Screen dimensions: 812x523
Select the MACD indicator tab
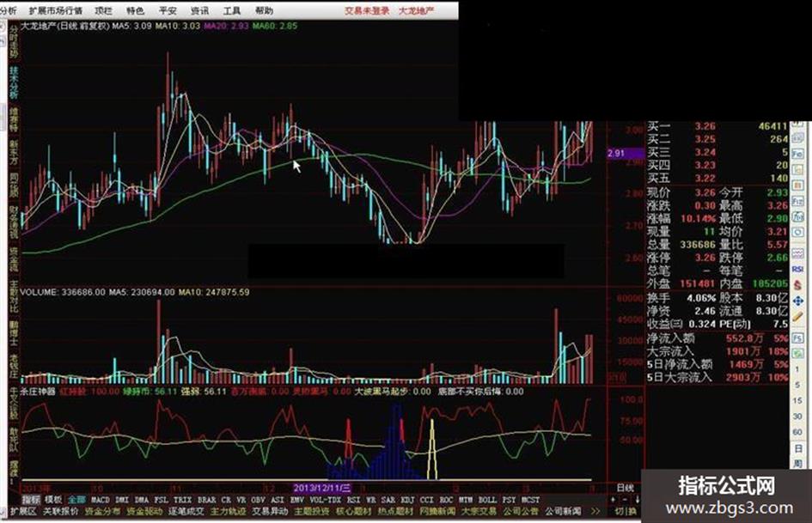101,500
